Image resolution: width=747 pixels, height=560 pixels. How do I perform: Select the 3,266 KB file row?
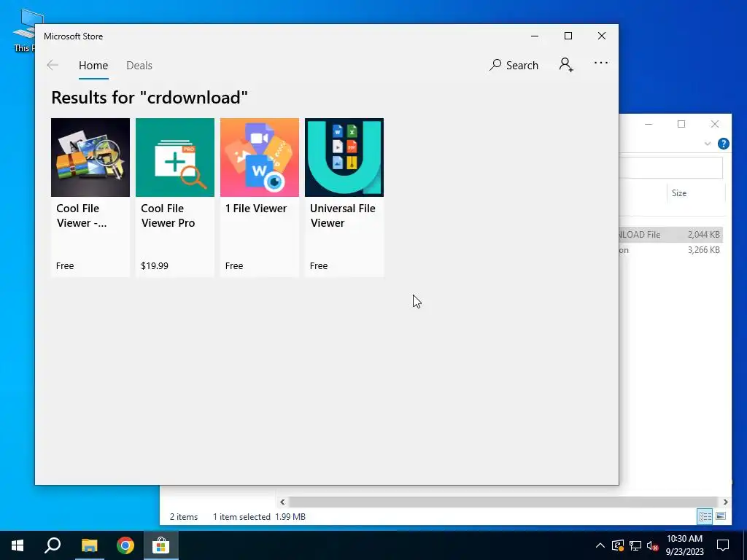pos(671,250)
